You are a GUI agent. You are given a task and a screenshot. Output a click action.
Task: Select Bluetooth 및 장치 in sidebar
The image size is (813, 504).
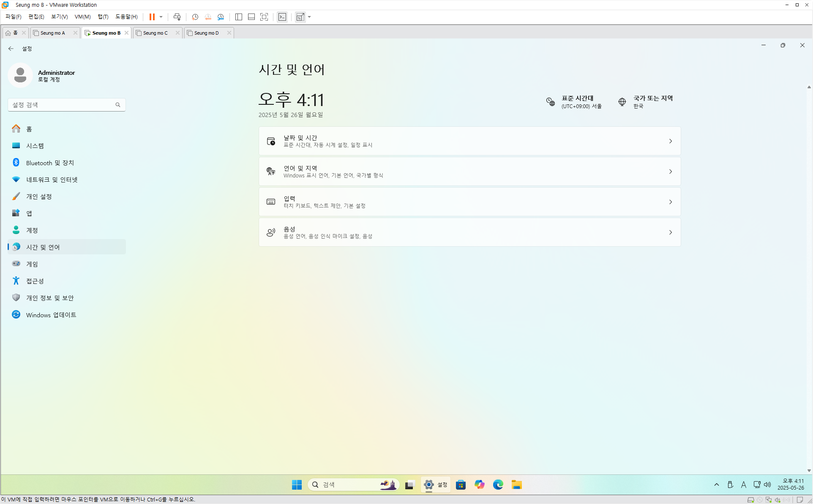50,163
